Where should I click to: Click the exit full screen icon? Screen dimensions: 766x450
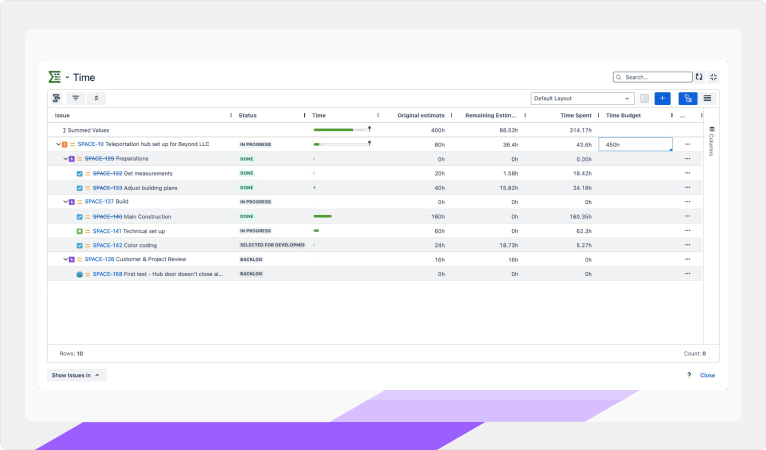coord(713,76)
